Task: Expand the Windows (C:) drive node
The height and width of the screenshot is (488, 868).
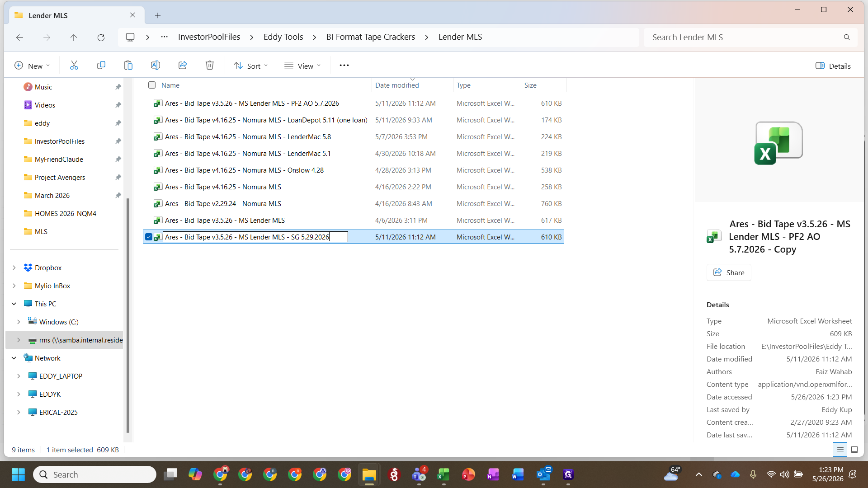Action: [19, 322]
